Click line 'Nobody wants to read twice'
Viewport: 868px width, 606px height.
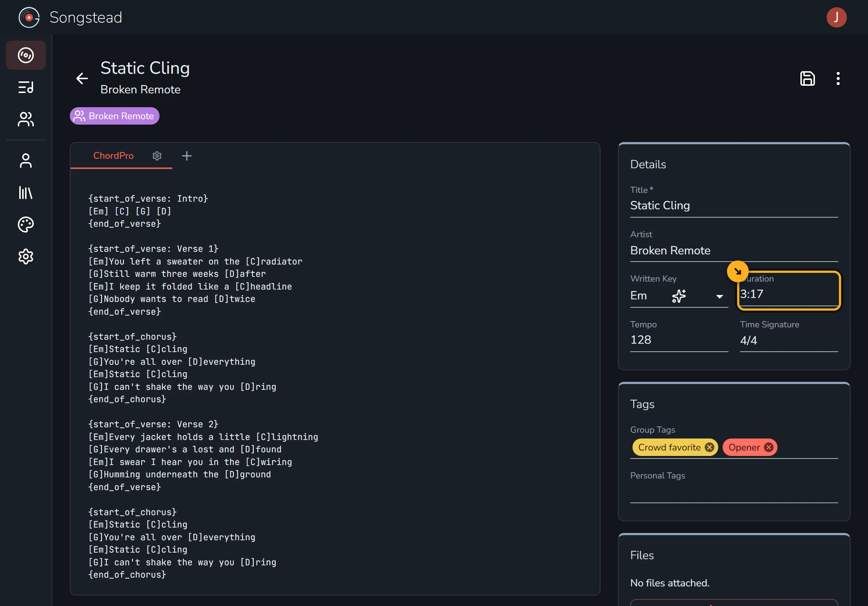[x=172, y=299]
